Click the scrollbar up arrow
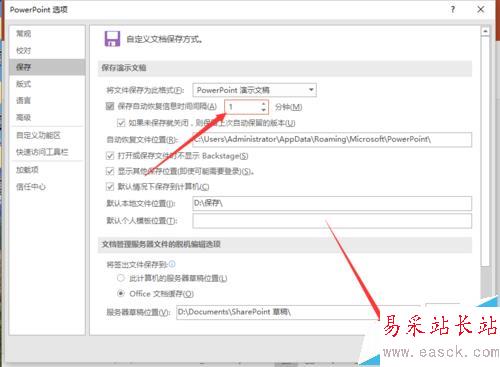500x367 pixels. [485, 31]
